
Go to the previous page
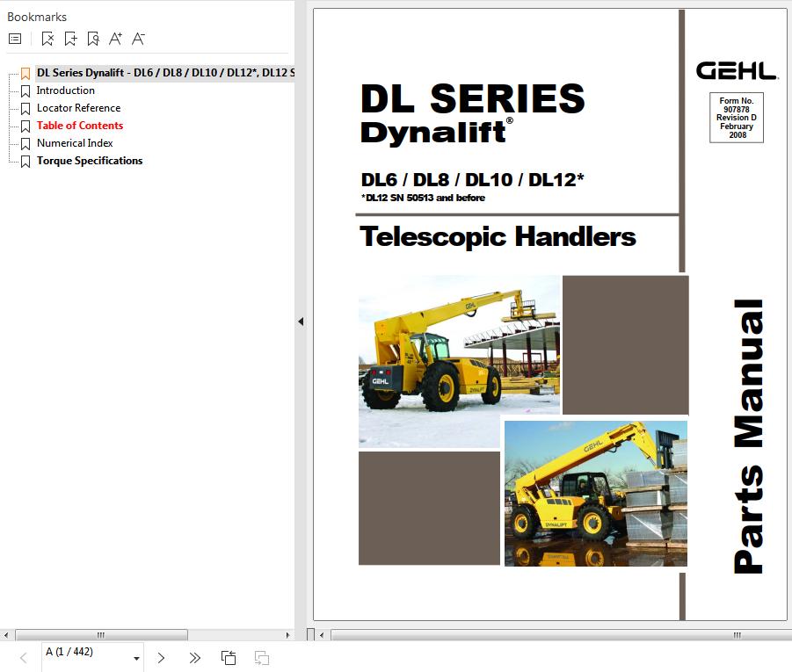click(x=23, y=658)
